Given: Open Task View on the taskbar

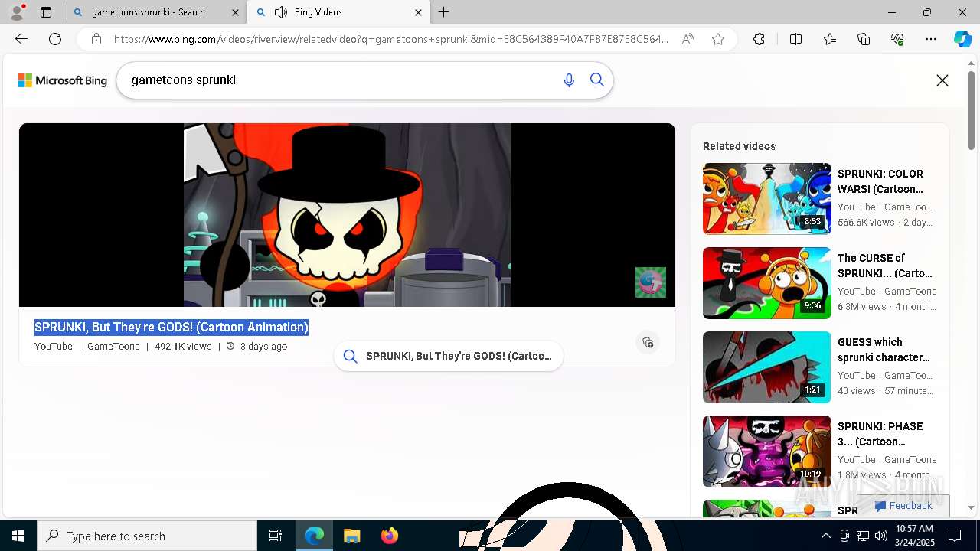Looking at the screenshot, I should [x=276, y=536].
